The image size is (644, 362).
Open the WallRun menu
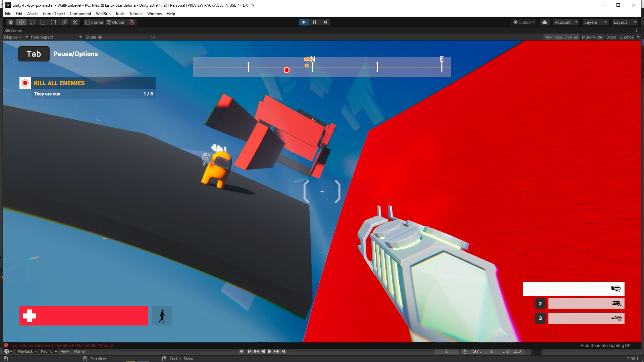pos(103,14)
